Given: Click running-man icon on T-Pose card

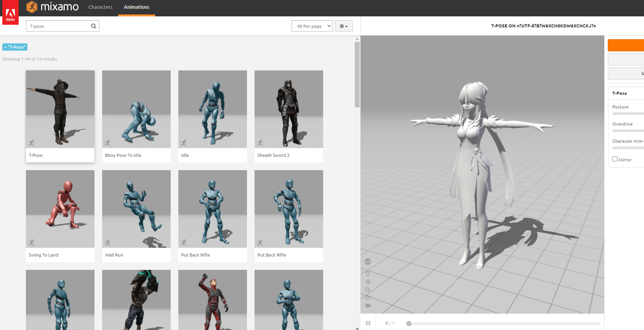Looking at the screenshot, I should coord(31,143).
